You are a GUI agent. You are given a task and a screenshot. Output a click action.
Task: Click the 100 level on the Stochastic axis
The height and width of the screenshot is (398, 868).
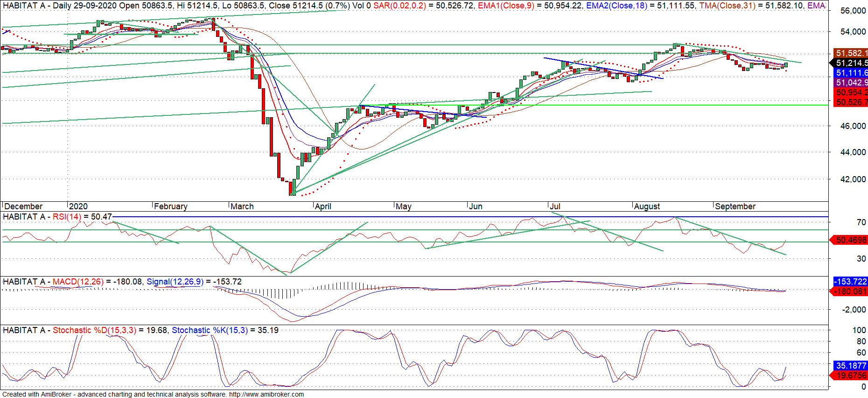pos(859,330)
